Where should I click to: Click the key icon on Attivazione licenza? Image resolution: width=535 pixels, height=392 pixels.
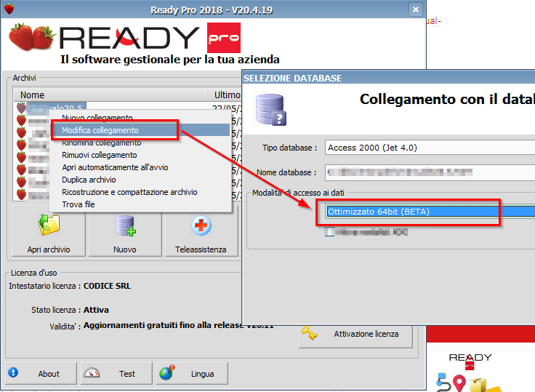pos(310,333)
